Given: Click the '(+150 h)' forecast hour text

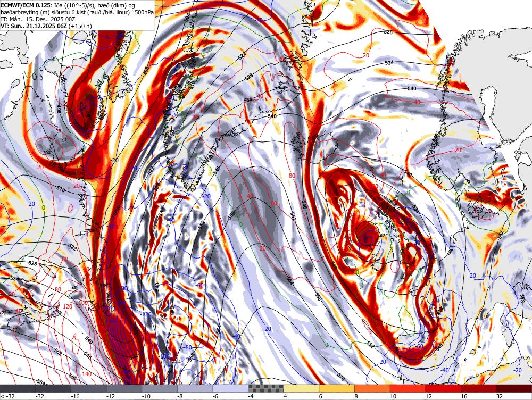Looking at the screenshot, I should tap(80, 26).
